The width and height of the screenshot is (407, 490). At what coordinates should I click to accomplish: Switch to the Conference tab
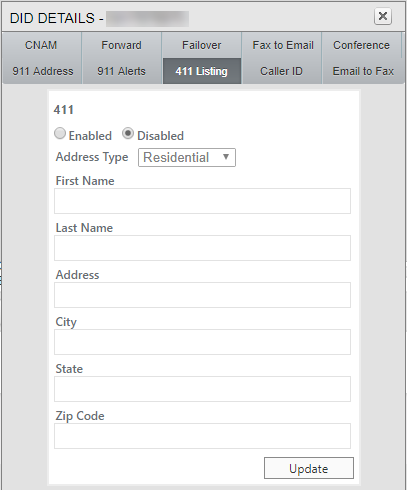[361, 45]
